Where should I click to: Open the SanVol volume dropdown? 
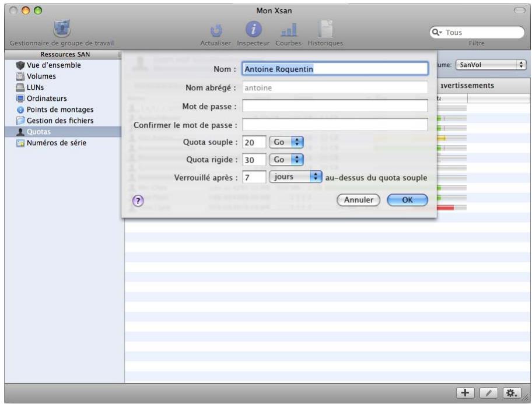491,65
